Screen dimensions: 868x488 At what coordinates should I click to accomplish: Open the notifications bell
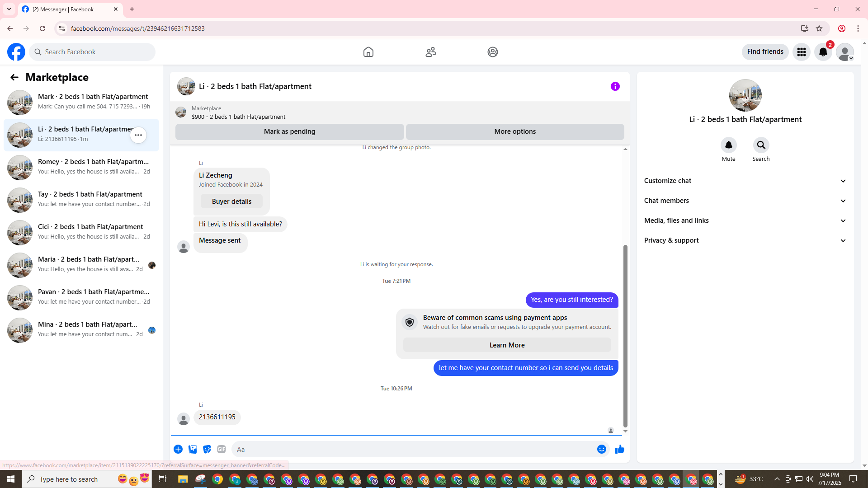823,52
